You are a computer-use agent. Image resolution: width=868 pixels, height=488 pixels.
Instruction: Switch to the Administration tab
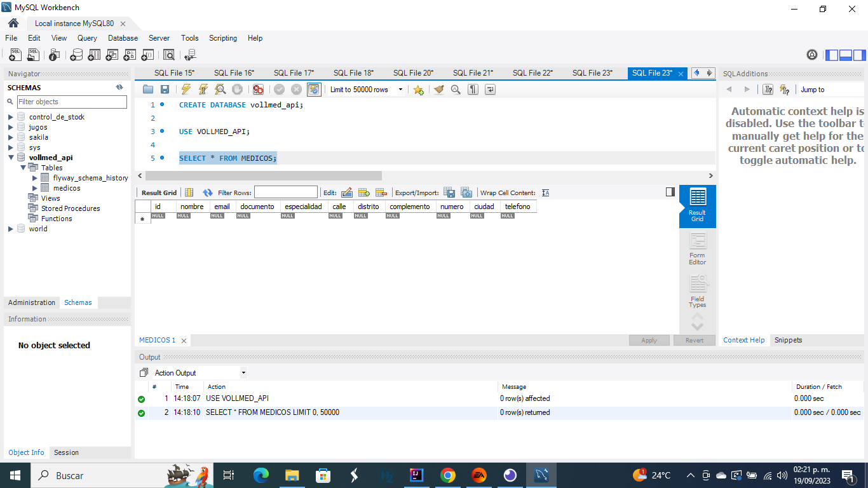[32, 302]
